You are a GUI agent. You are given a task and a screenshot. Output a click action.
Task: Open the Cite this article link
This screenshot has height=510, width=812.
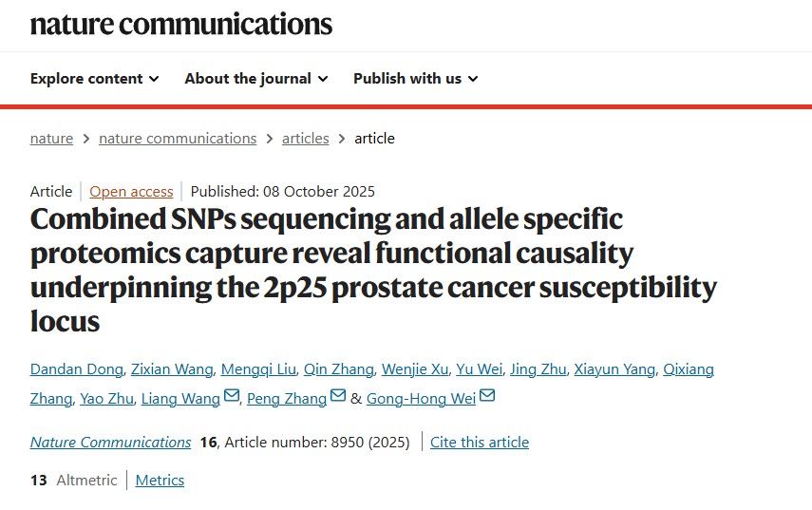(x=480, y=443)
